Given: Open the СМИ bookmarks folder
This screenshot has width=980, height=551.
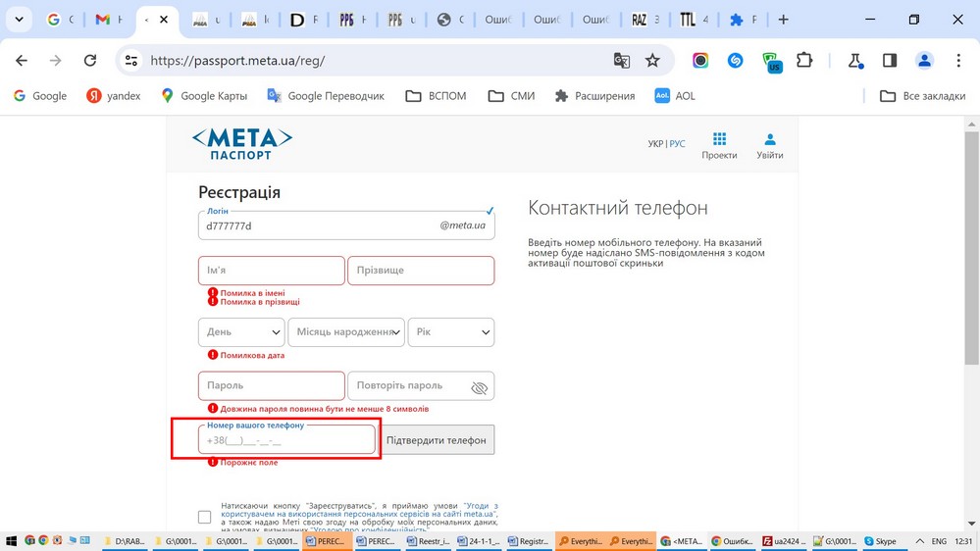Looking at the screenshot, I should [512, 95].
